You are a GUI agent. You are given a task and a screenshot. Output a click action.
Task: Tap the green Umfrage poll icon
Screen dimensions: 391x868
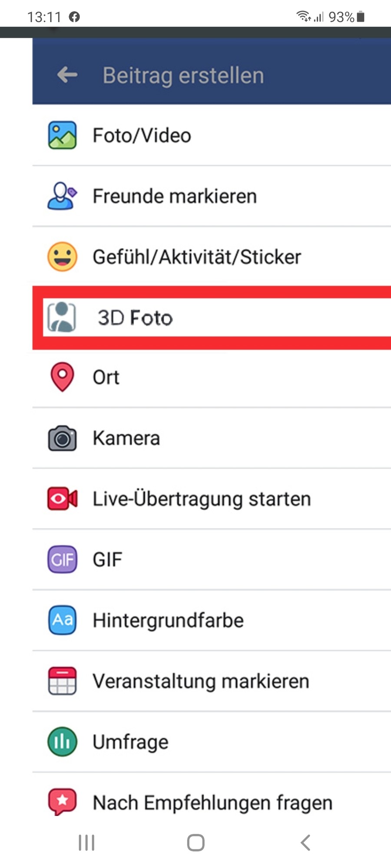tap(62, 742)
